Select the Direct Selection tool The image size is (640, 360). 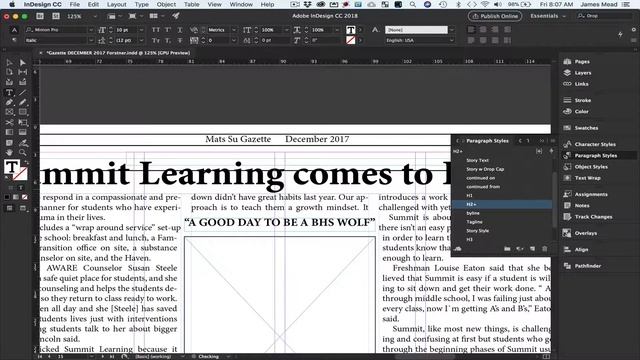23,62
